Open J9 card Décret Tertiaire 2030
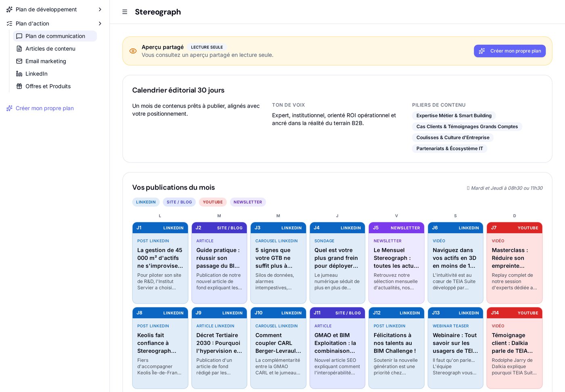Screen dimensions: 565x392 click(x=219, y=348)
